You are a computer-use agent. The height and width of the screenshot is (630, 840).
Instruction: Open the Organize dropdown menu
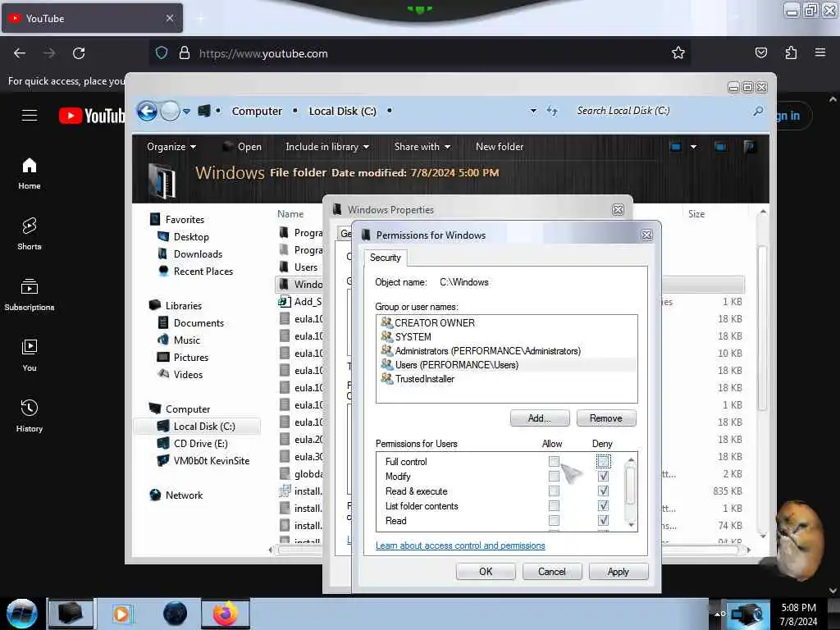click(x=171, y=146)
